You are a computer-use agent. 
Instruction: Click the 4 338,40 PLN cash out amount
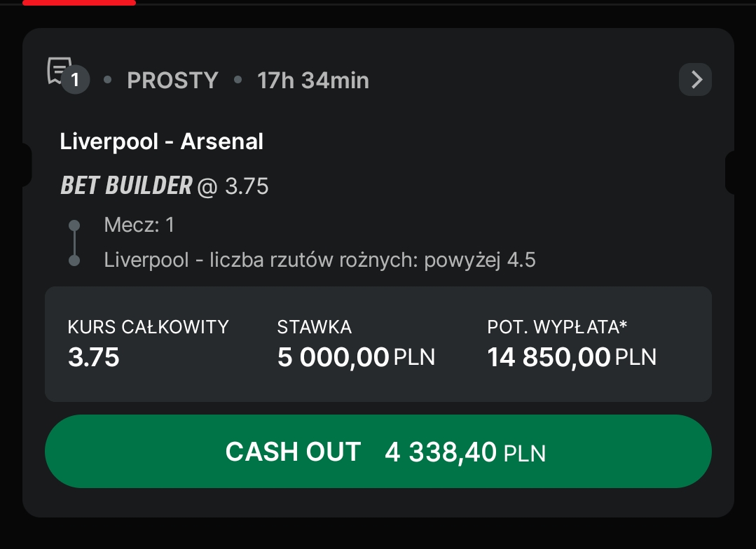coord(465,452)
